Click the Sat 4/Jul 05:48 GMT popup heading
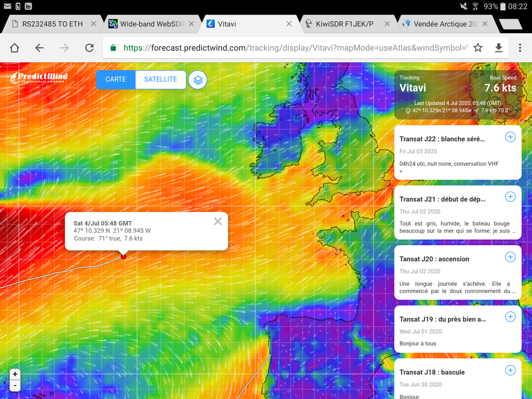Screen dimensions: 532x399 click(103, 223)
